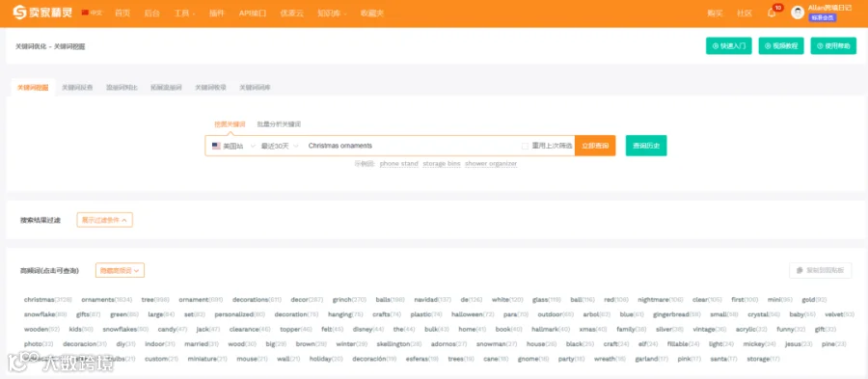
Task: Open the 工具 menu in top navigation
Action: pyautogui.click(x=184, y=13)
